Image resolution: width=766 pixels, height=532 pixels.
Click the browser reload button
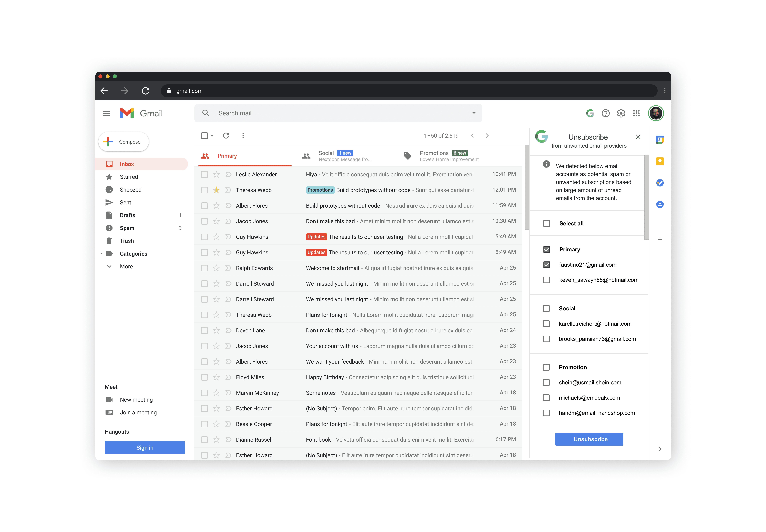click(146, 91)
